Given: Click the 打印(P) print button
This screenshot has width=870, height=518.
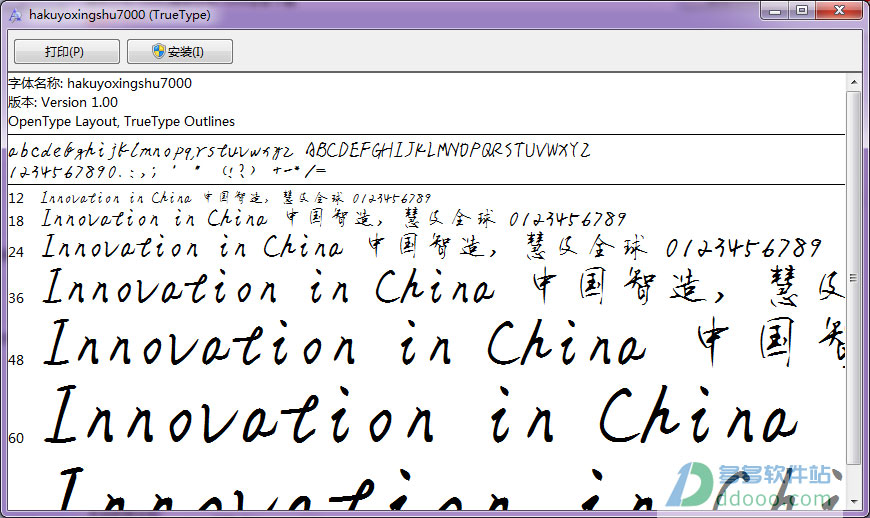Looking at the screenshot, I should click(x=67, y=52).
